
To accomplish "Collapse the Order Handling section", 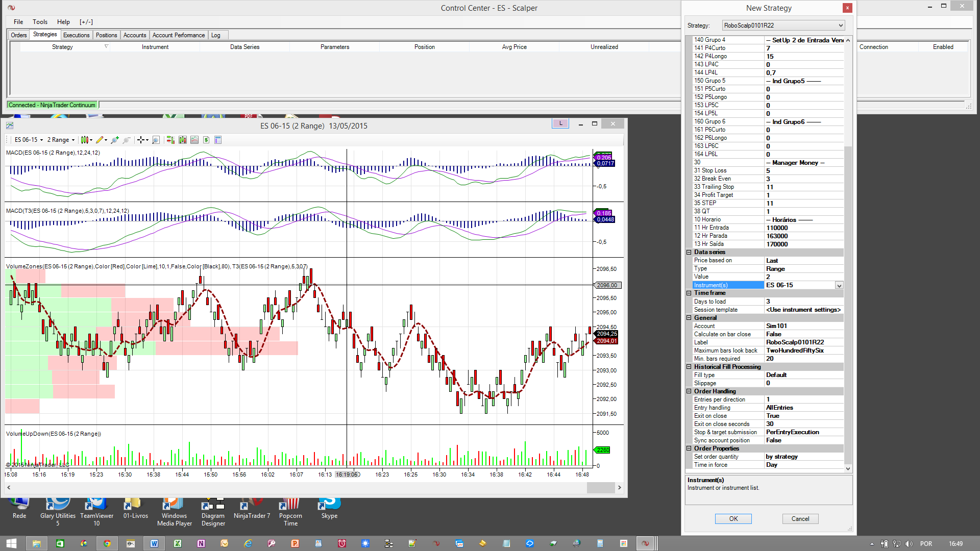I will [x=689, y=391].
